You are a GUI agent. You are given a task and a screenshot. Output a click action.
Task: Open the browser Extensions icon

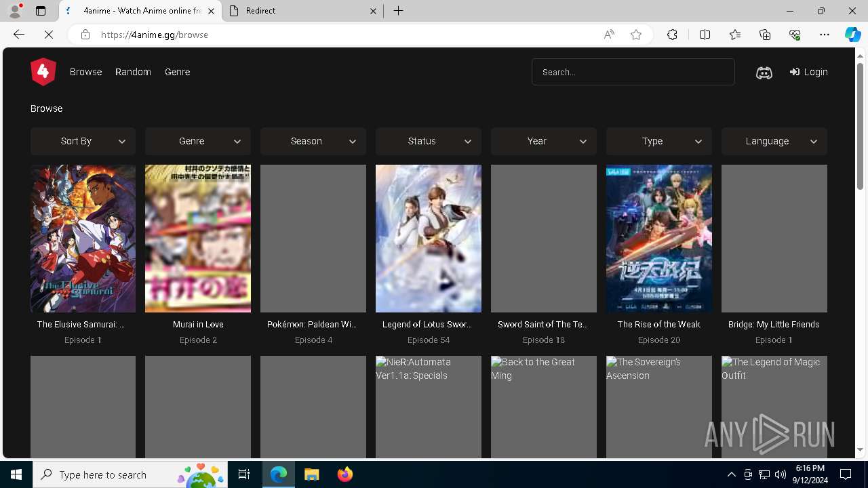point(672,35)
